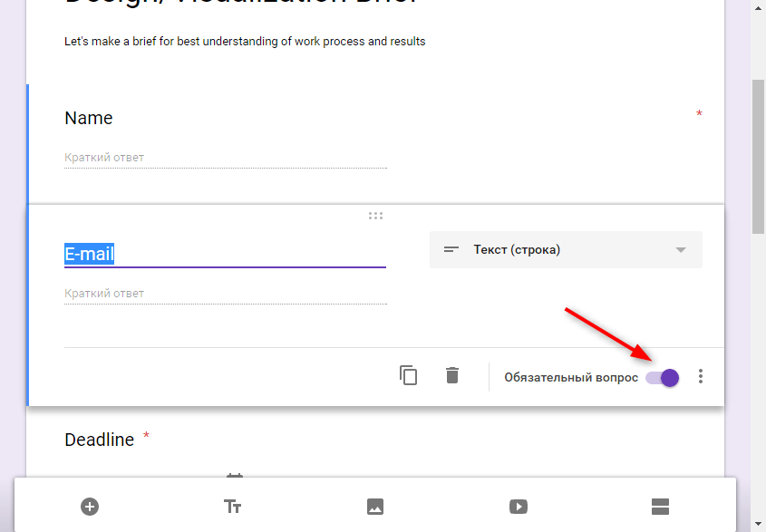Add a section with section icon
The image size is (766, 532).
click(x=660, y=507)
